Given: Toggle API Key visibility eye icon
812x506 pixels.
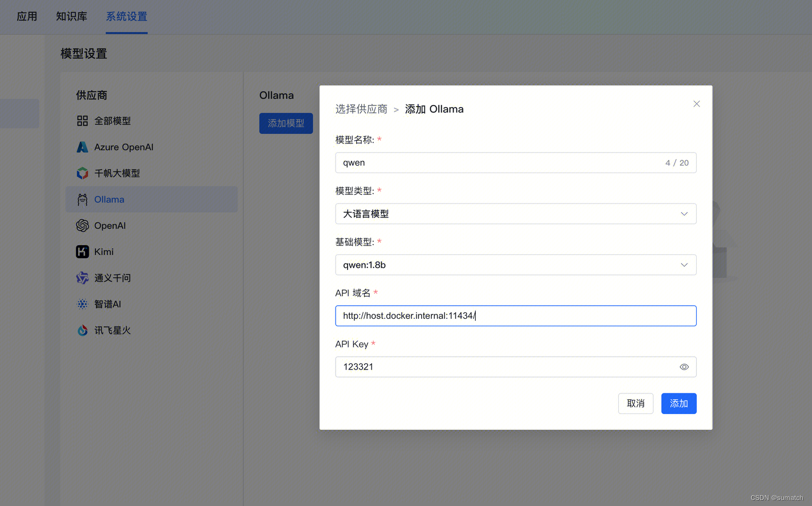Looking at the screenshot, I should click(684, 367).
